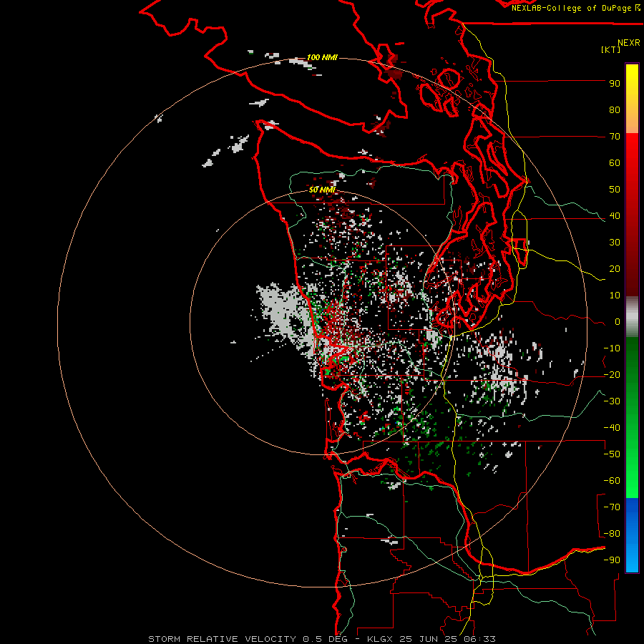This screenshot has height=644, width=644.
Task: Click the positive 70 knots scale label
Action: point(615,137)
